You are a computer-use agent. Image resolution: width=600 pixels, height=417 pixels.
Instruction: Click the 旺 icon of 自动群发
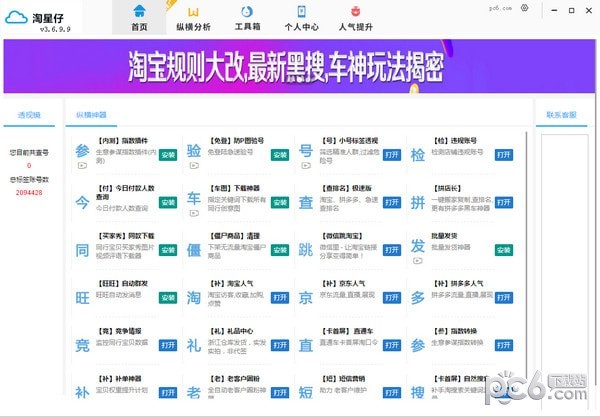point(82,298)
